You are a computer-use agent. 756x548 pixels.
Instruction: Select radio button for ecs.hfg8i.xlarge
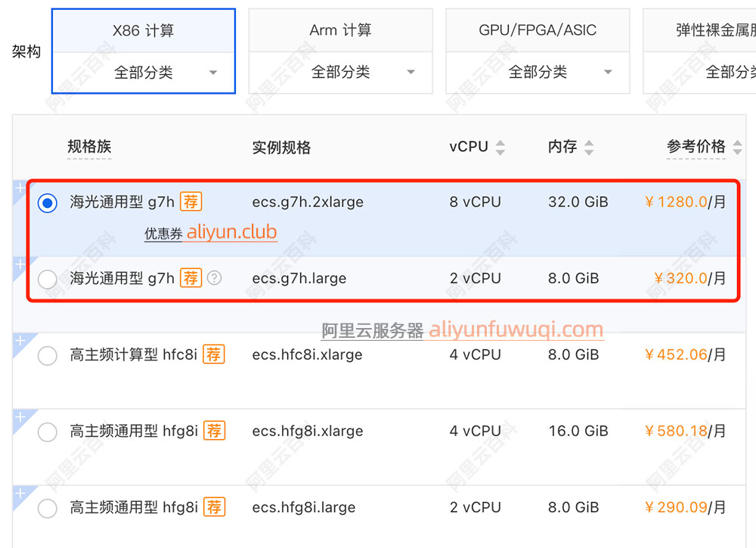(48, 432)
